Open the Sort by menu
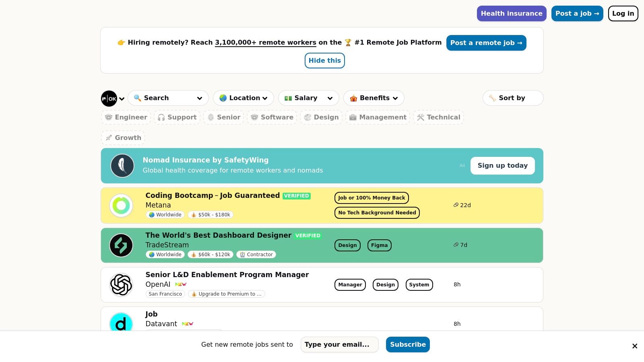 coord(512,98)
